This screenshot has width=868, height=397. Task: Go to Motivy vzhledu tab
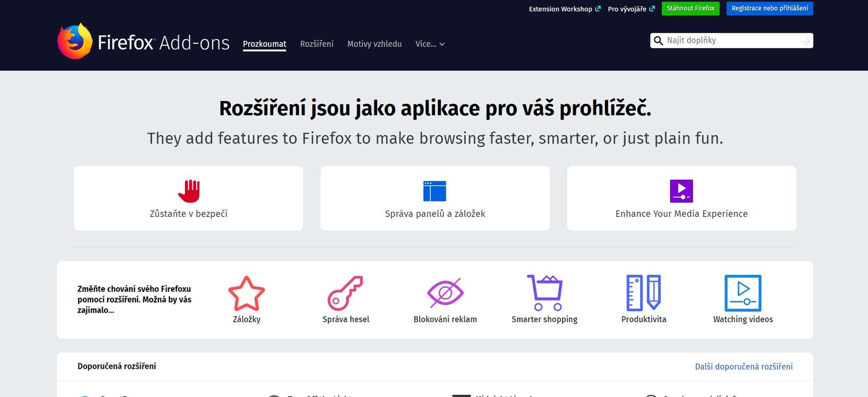coord(374,44)
